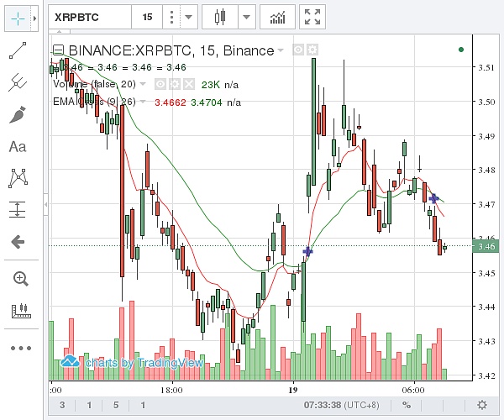504x420 pixels.
Task: Open the EMA Cross indicator dropdown arrow
Action: [x=143, y=102]
